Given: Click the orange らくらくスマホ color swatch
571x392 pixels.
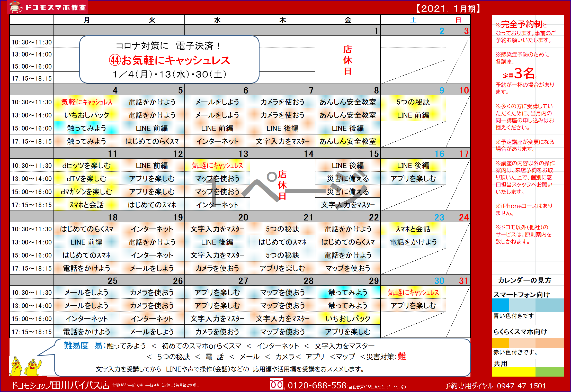Looking at the screenshot, I should 500,343.
